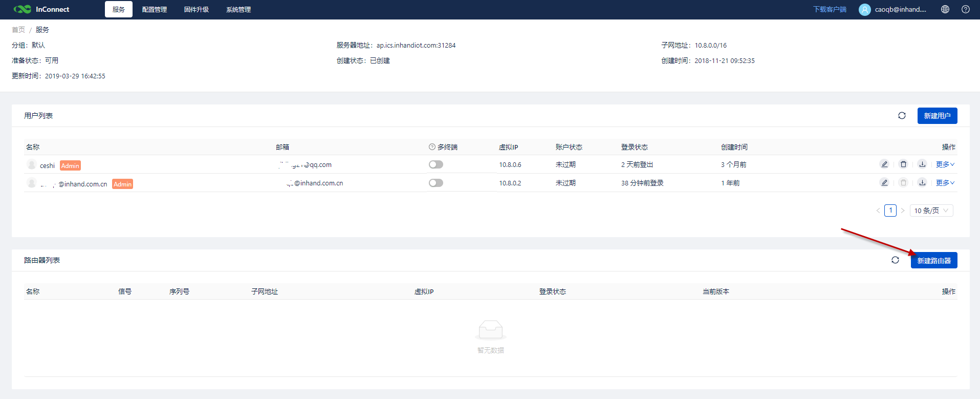This screenshot has height=399, width=980.
Task: Open the language globe icon
Action: coord(945,9)
